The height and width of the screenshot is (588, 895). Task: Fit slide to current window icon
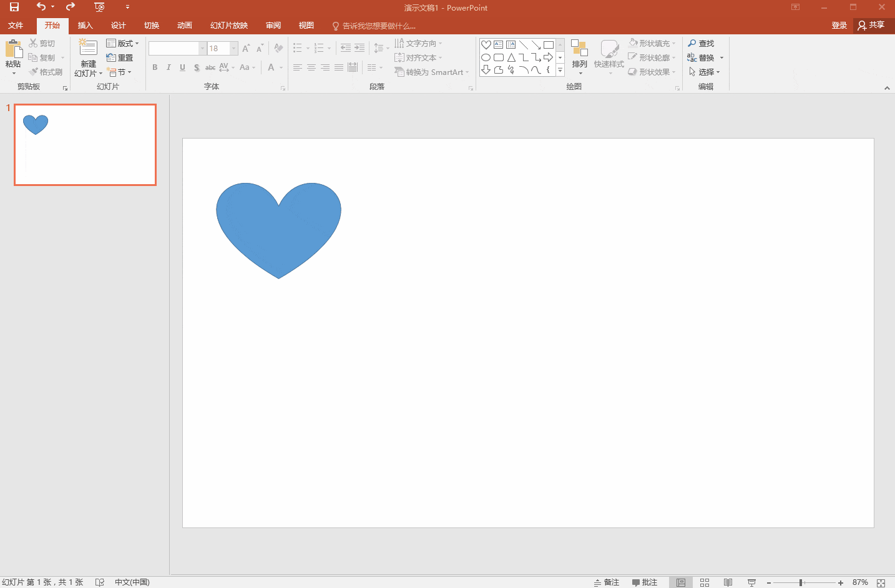(881, 582)
